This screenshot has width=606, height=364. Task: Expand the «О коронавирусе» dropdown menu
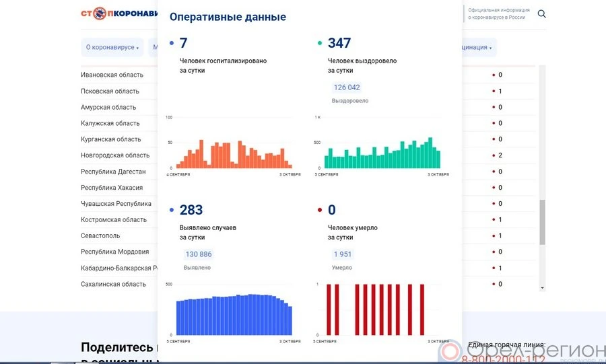click(112, 48)
